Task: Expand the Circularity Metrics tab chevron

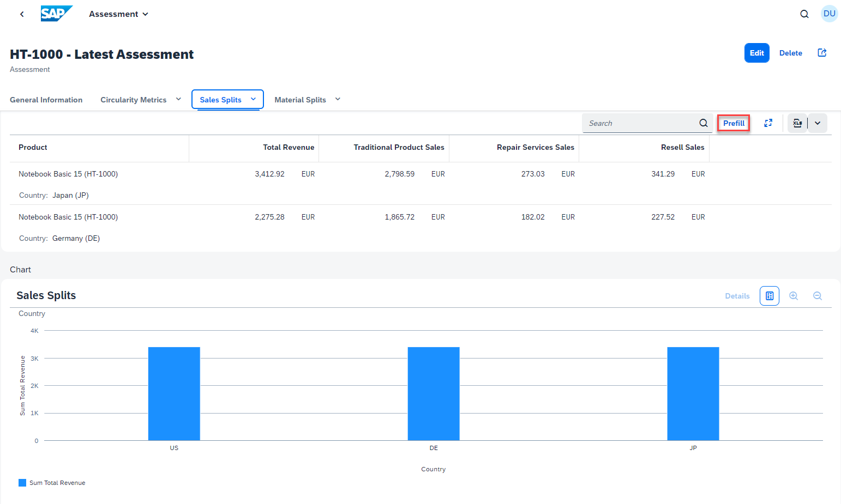Action: click(x=178, y=99)
